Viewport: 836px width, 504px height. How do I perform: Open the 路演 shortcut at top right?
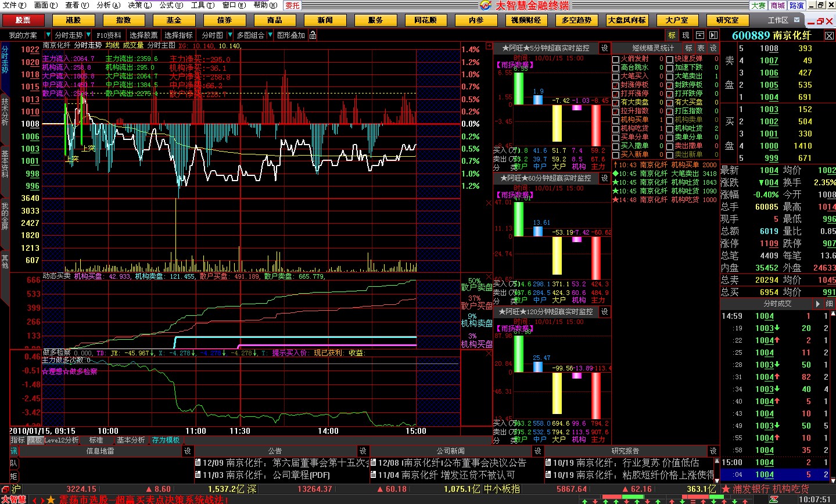[797, 5]
